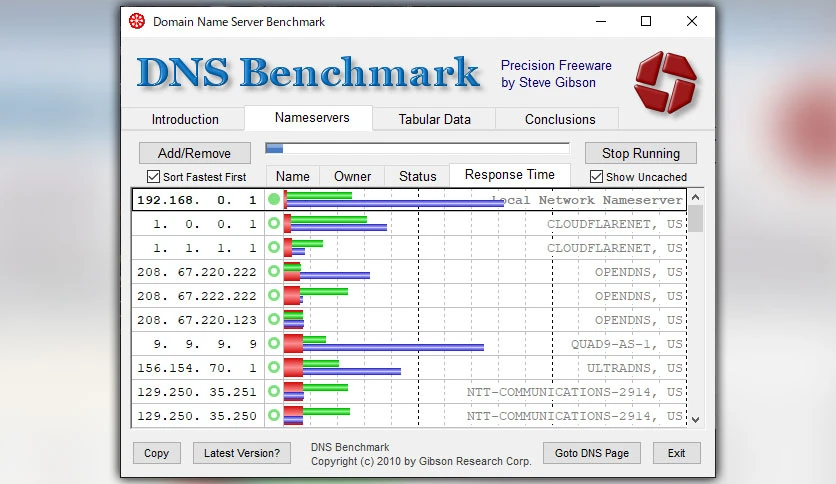This screenshot has width=836, height=484.
Task: Click status circle for 9.9.9.9
Action: tap(274, 343)
